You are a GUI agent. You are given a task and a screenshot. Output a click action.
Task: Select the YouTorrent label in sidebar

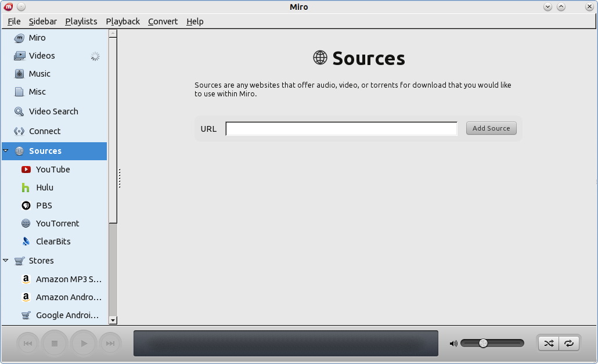pos(57,224)
